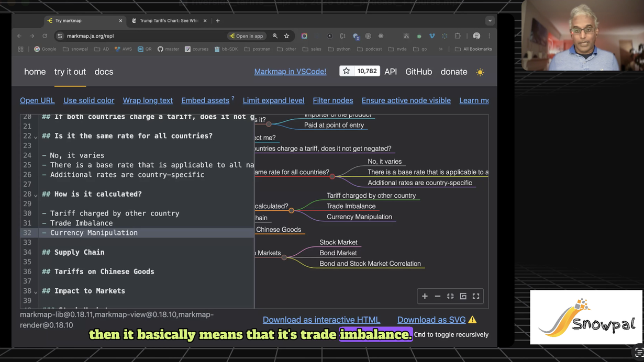The height and width of the screenshot is (362, 644).
Task: Close the Trump Tariffs Chart tab
Action: click(205, 21)
